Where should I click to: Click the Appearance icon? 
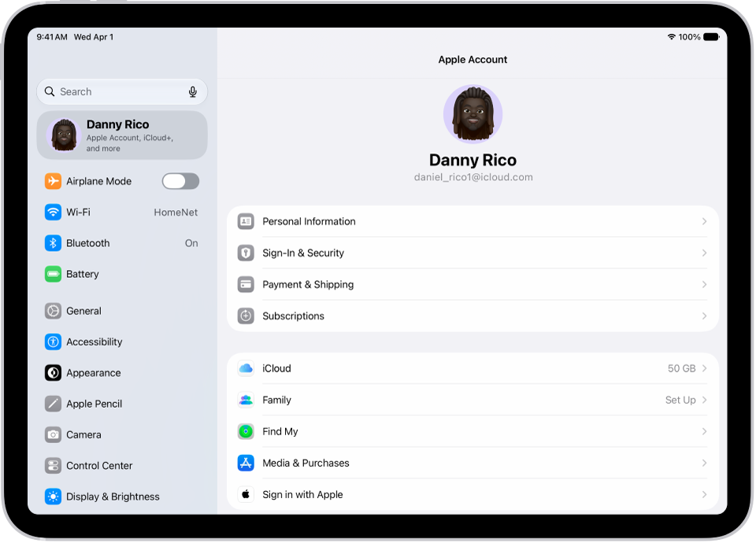[x=53, y=373]
